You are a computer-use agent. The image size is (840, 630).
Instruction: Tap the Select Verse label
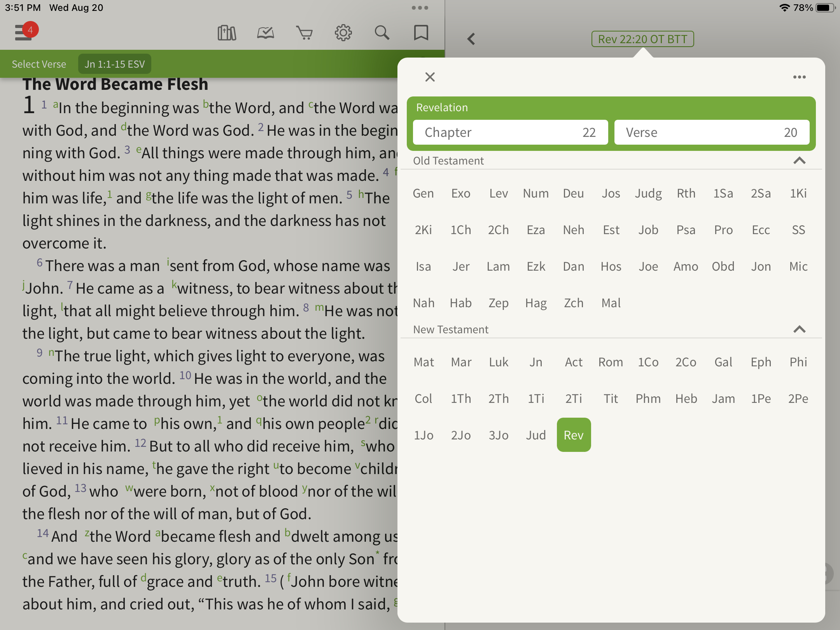[x=39, y=64]
